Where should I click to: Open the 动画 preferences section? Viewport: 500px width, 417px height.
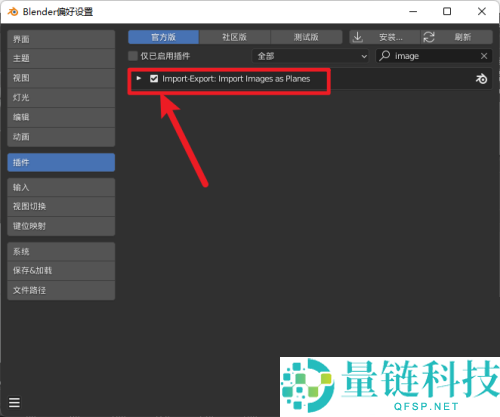coord(61,137)
